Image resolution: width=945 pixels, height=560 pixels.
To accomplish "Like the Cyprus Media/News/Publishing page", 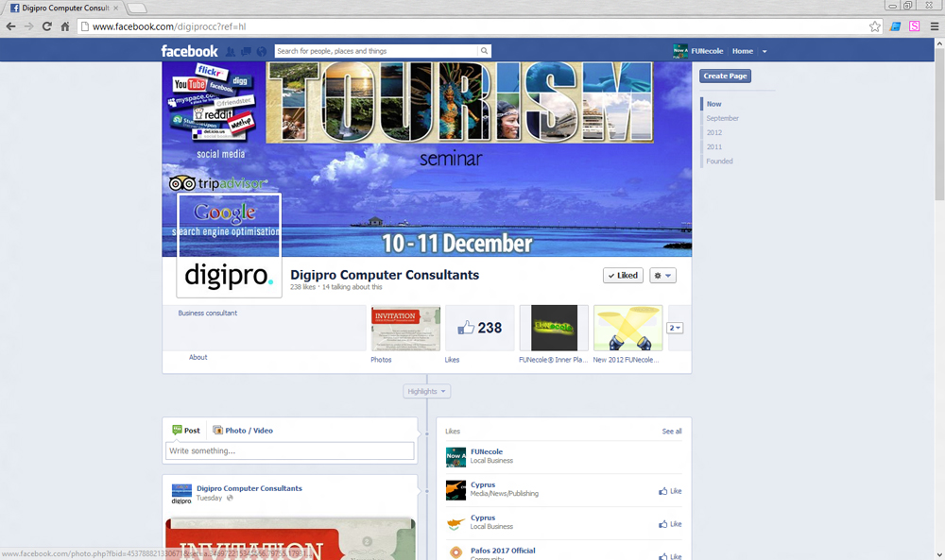I will tap(670, 491).
